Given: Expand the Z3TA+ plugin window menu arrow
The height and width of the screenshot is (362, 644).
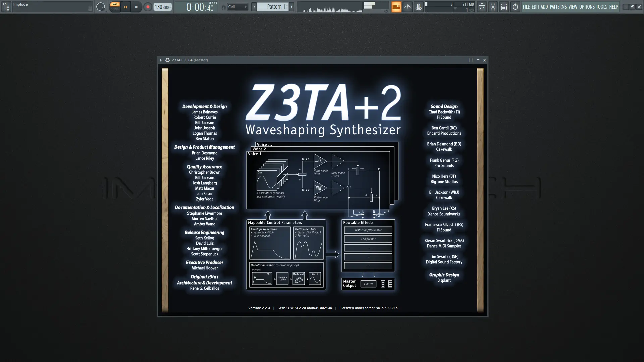Looking at the screenshot, I should coord(161,60).
